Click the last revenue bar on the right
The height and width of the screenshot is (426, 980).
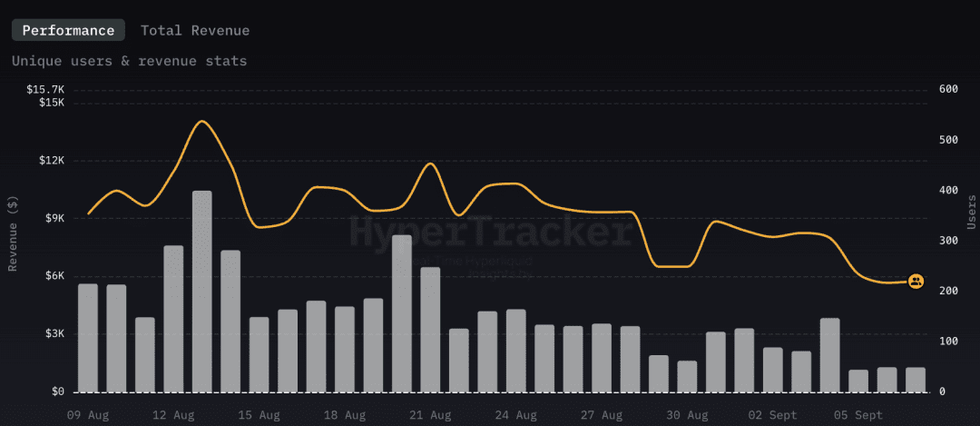(x=916, y=381)
